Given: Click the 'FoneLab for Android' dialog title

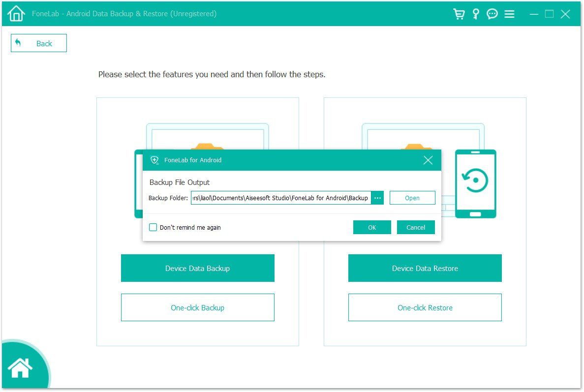Looking at the screenshot, I should [193, 160].
